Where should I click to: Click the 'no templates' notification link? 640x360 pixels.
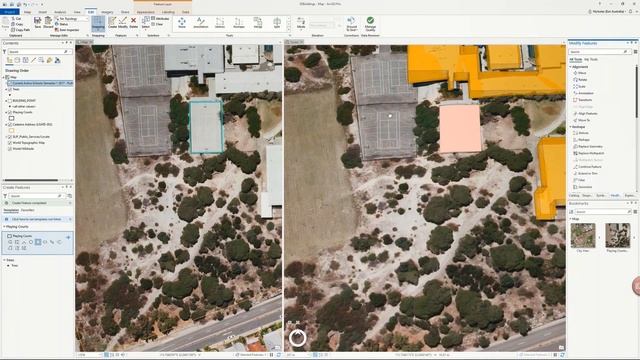[37, 219]
